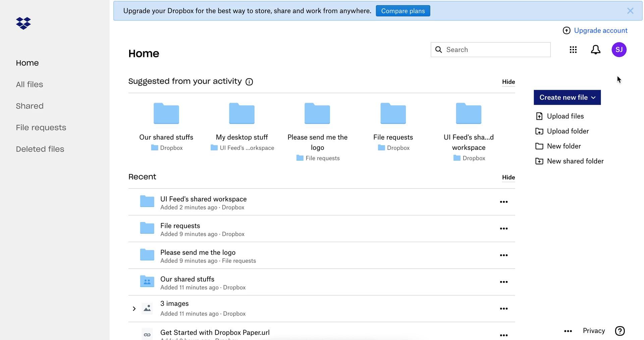Click three-dot menu for UI Feed's shared workspace

tap(503, 202)
